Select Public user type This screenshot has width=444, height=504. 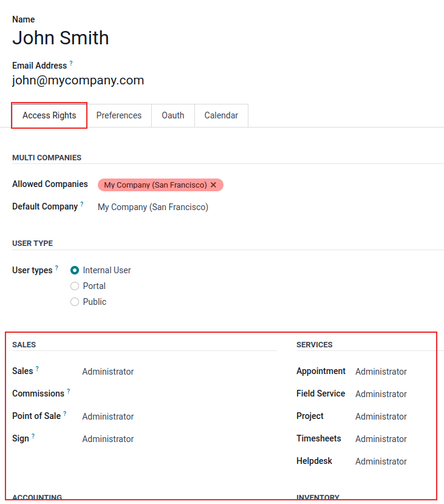pos(75,302)
